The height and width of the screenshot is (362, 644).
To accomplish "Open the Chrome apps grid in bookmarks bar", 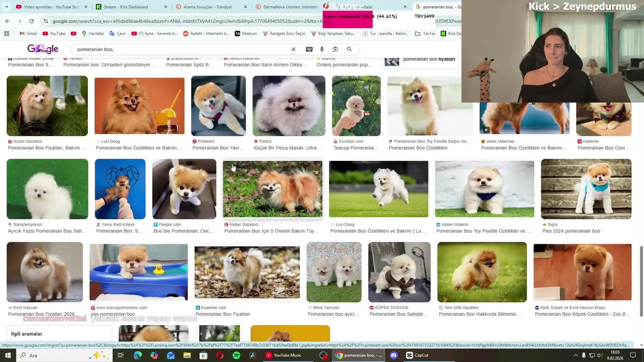I will point(7,34).
